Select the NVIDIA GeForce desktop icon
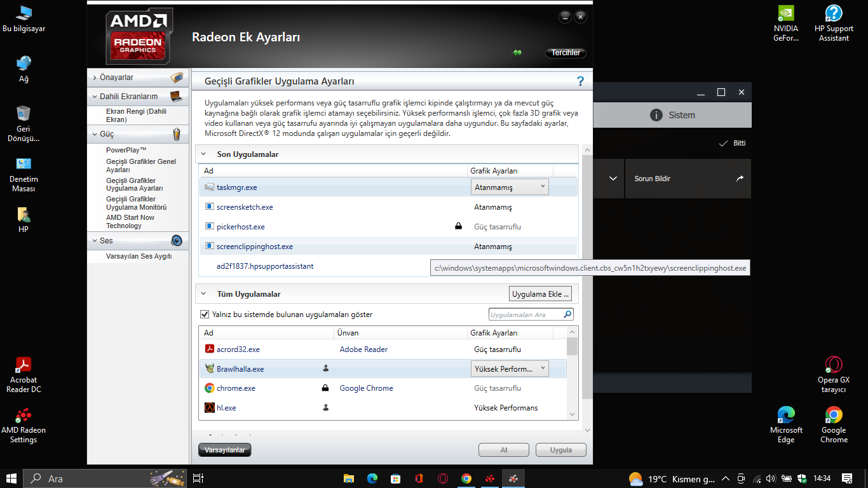868x488 pixels. click(786, 24)
